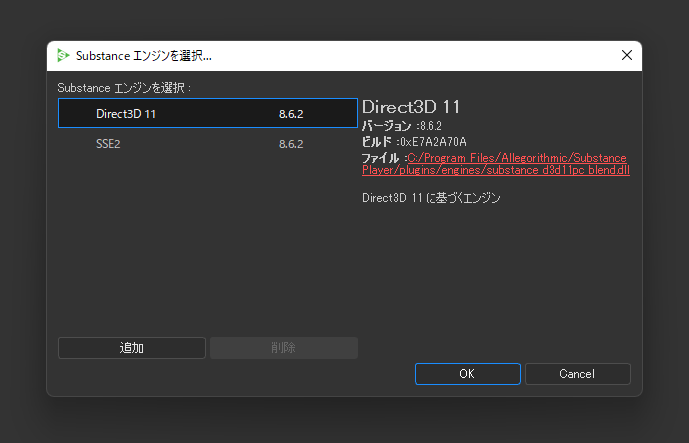Select the Direct3D 11 engine row
This screenshot has width=689, height=443.
(x=208, y=113)
